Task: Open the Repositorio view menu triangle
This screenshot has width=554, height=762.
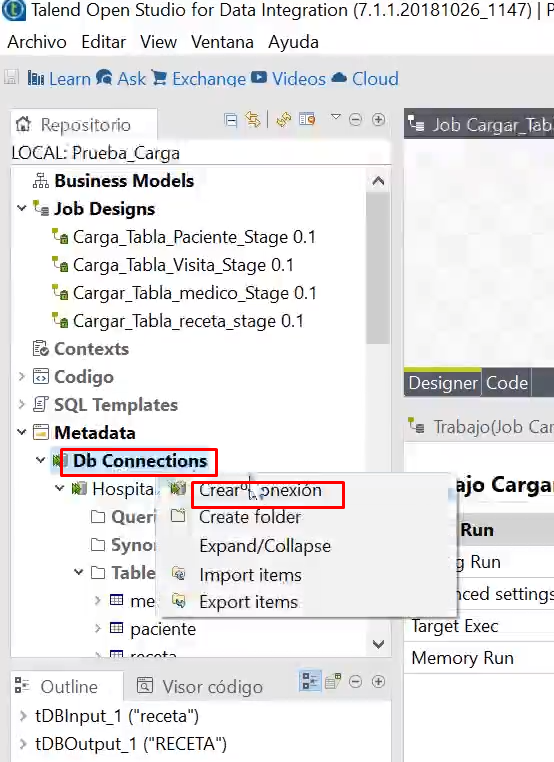Action: pyautogui.click(x=335, y=117)
